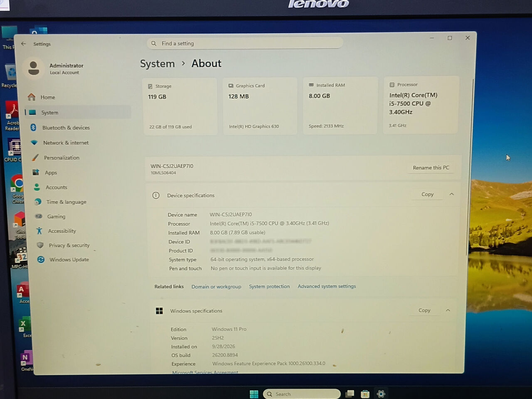Screen dimensions: 532x399
Task: Copy the Windows specifications
Action: tap(424, 310)
